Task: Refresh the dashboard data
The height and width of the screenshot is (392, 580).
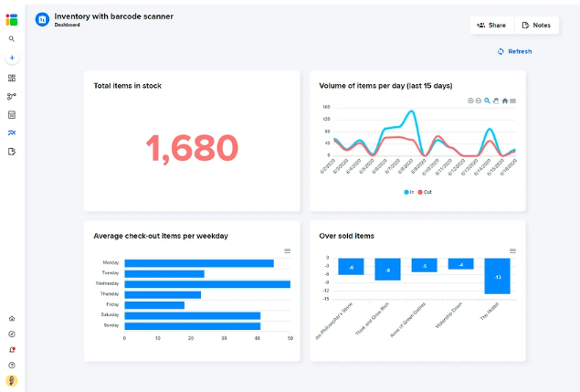Action: (x=514, y=51)
